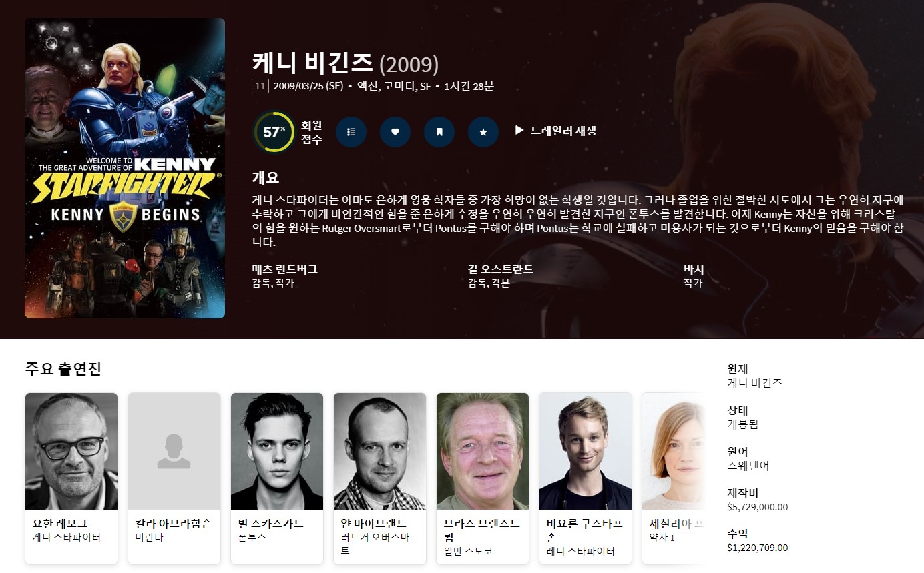Play trailer via 트레일러 재생
The height and width of the screenshot is (573, 924).
[555, 131]
